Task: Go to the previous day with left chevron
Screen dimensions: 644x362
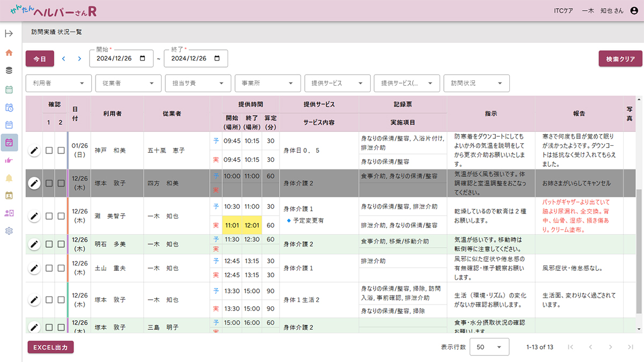Action: pos(63,58)
